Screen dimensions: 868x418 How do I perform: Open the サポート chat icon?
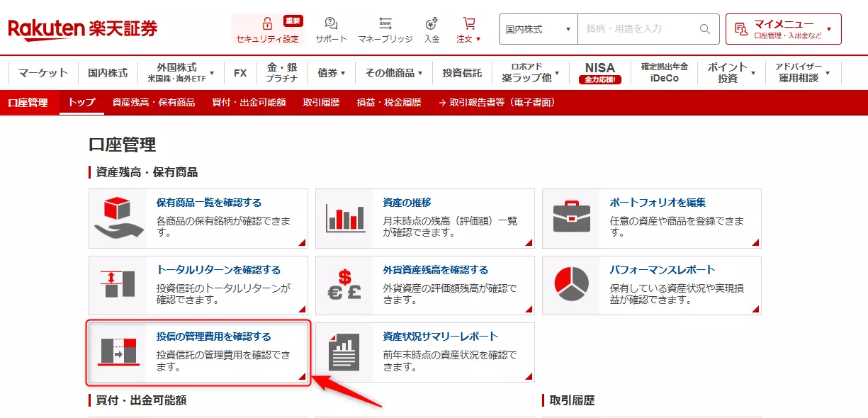[331, 23]
